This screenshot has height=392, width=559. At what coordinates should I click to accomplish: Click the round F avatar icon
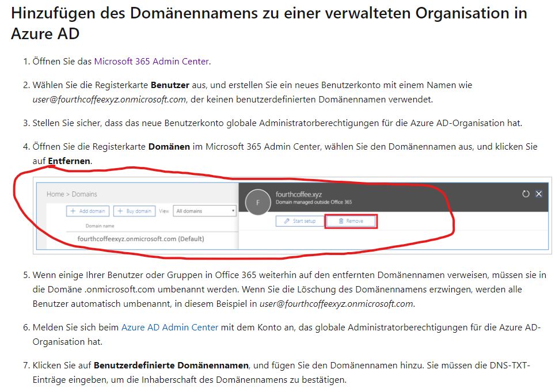click(x=258, y=202)
